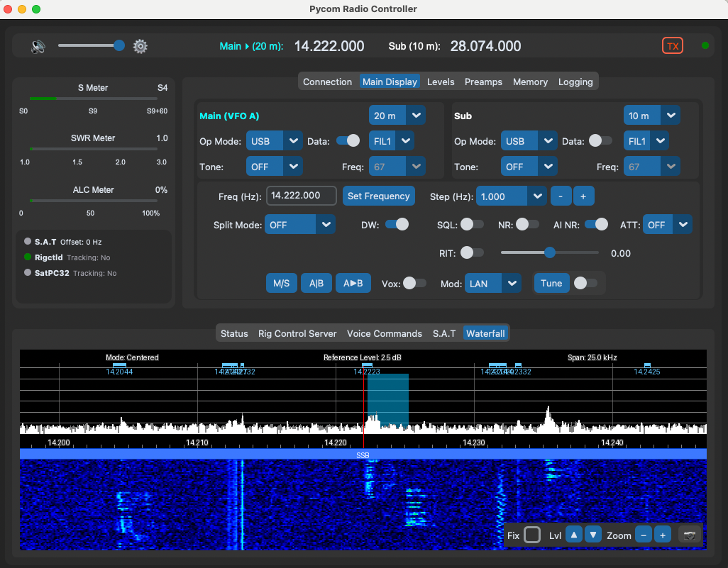Viewport: 728px width, 568px height.
Task: Click the Freq (Hz) input field
Action: (302, 196)
